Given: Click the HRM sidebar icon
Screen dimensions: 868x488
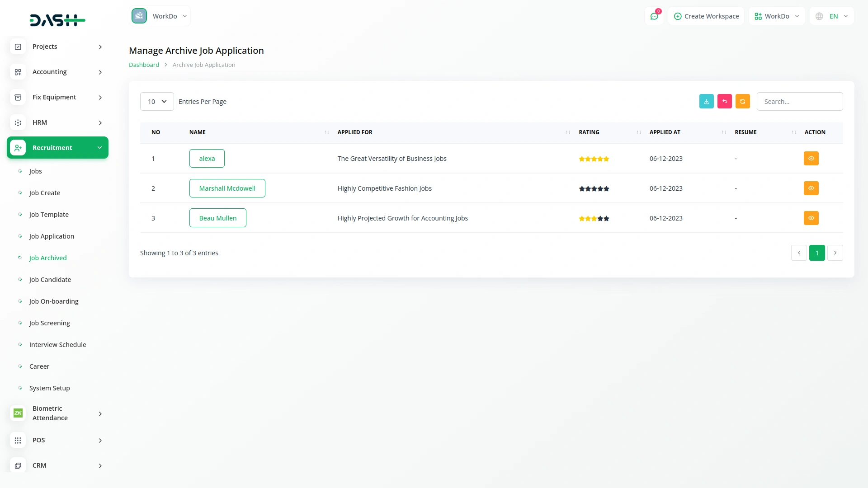Looking at the screenshot, I should tap(18, 122).
